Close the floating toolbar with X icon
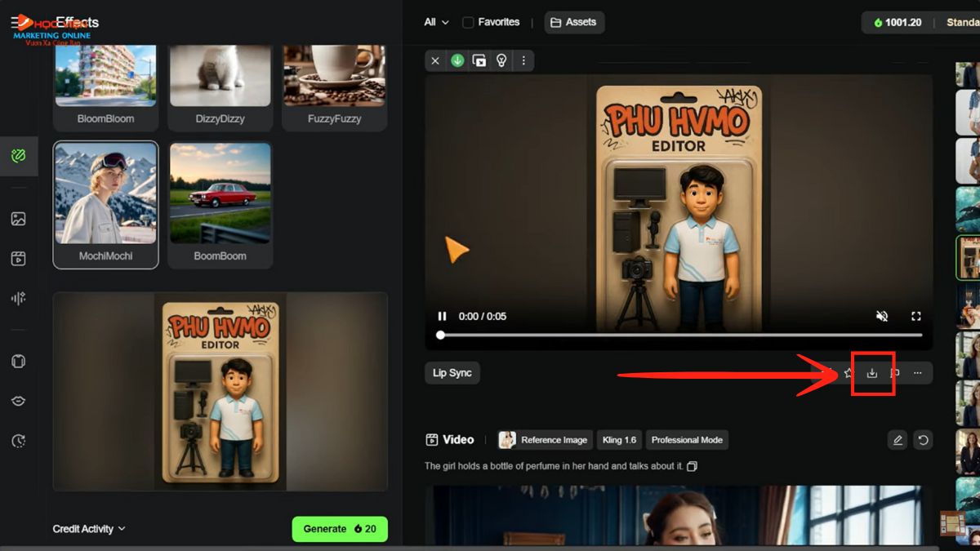The width and height of the screenshot is (980, 551). pyautogui.click(x=435, y=60)
